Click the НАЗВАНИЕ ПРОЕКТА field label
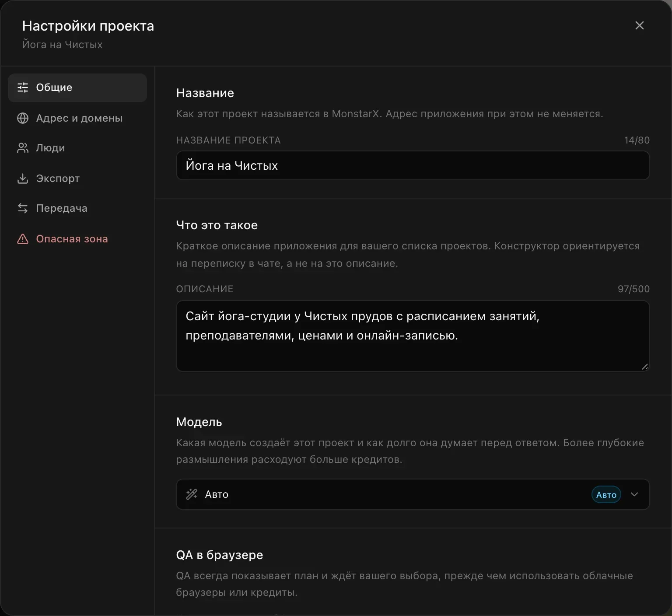Viewport: 672px width, 616px height. [x=228, y=140]
